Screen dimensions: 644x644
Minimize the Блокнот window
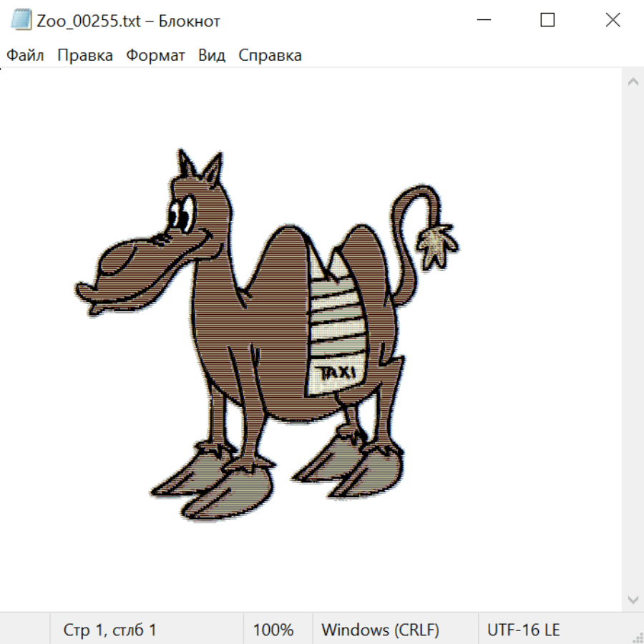(x=483, y=20)
